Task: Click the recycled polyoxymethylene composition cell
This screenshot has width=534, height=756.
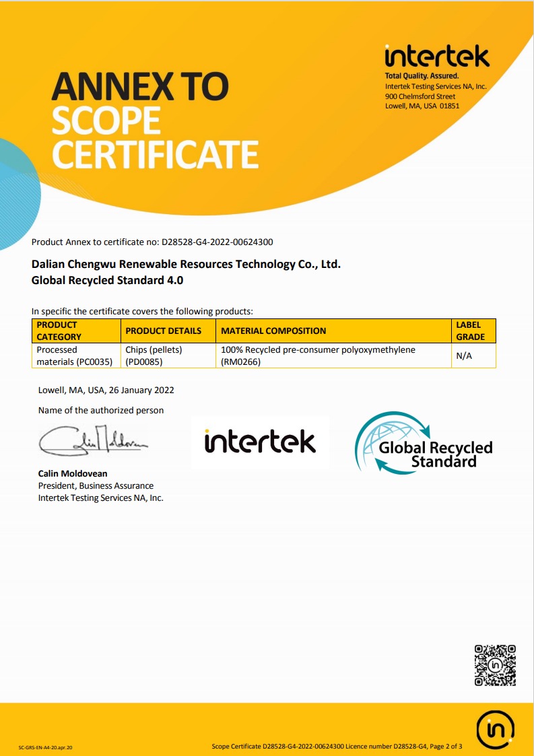Action: coord(333,356)
